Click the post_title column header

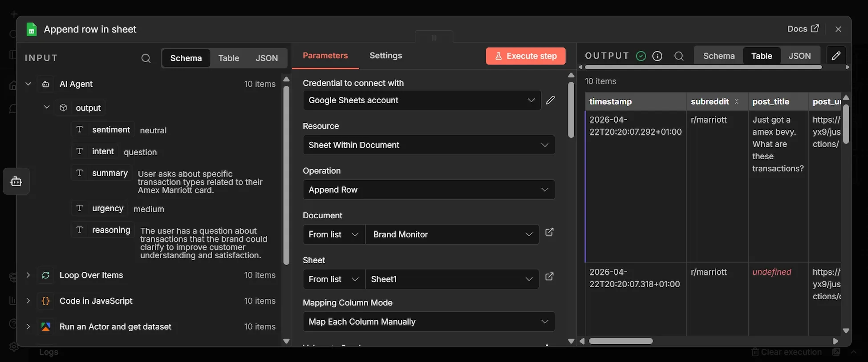click(x=778, y=101)
